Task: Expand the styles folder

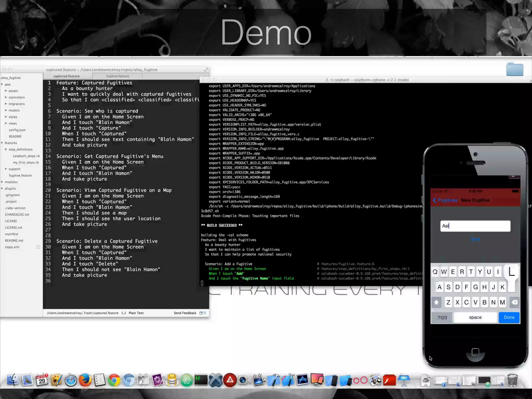Action: coord(6,117)
